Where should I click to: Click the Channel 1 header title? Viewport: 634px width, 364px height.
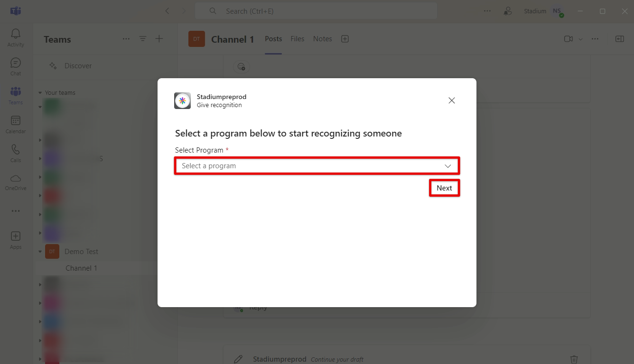pos(233,39)
